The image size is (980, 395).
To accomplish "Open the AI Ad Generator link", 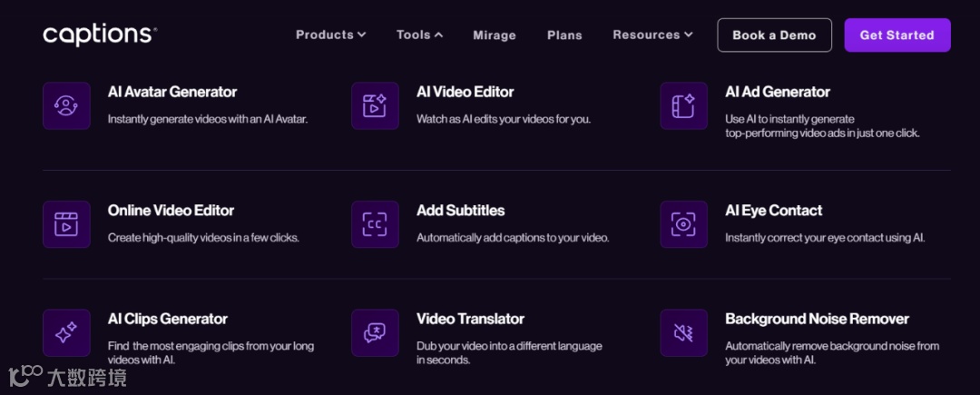I will tap(778, 92).
